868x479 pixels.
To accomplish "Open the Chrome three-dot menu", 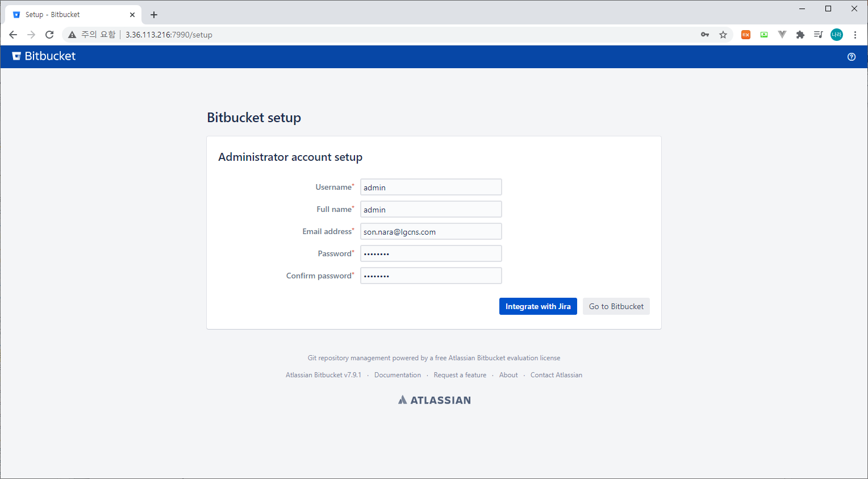I will [x=855, y=35].
